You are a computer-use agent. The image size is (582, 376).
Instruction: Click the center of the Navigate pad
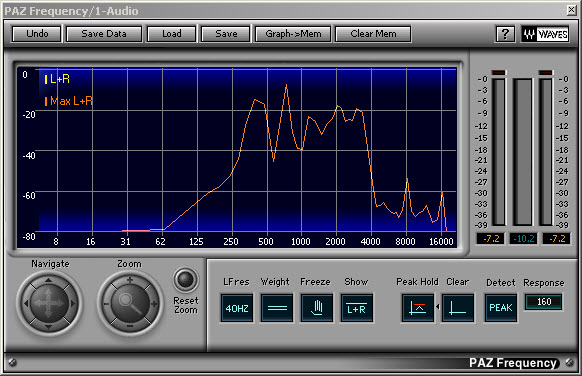tap(49, 303)
